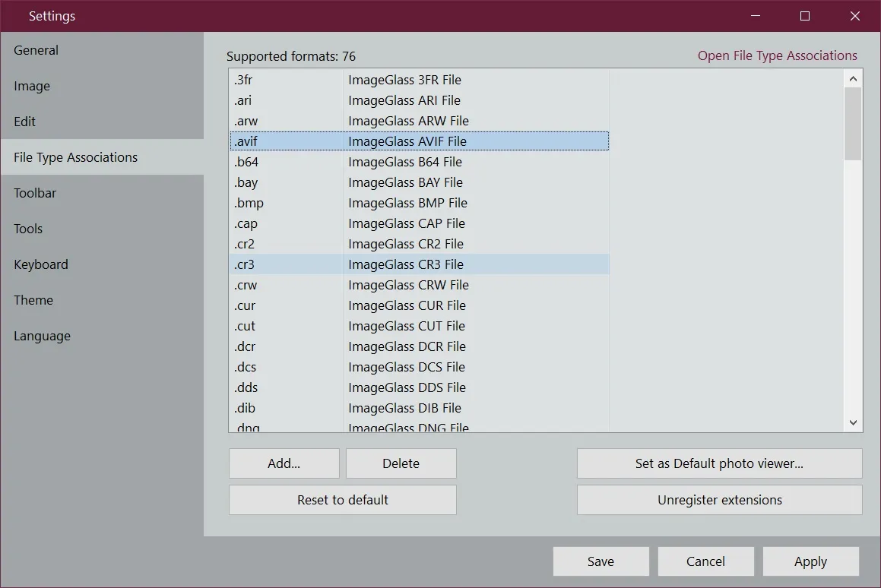Select the .b64 extension row
The image size is (881, 588).
[x=419, y=162]
